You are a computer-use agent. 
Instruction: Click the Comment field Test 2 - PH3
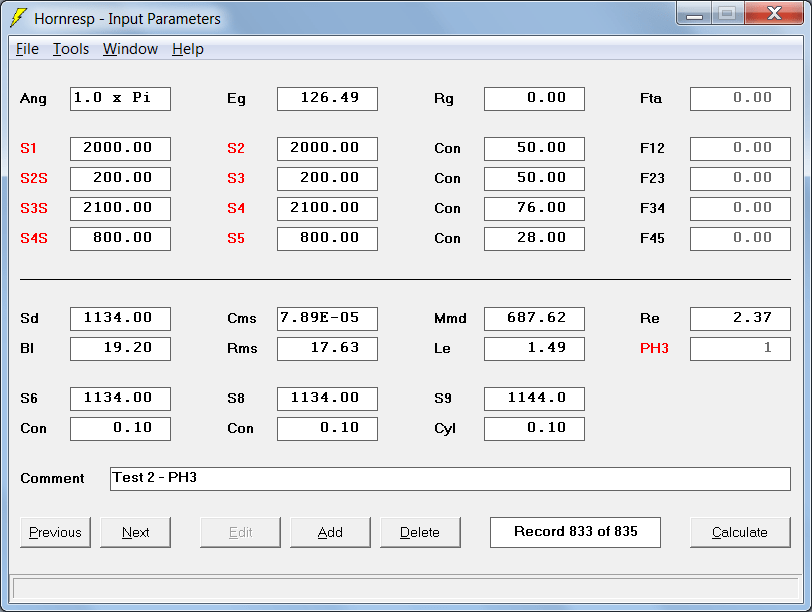(450, 478)
